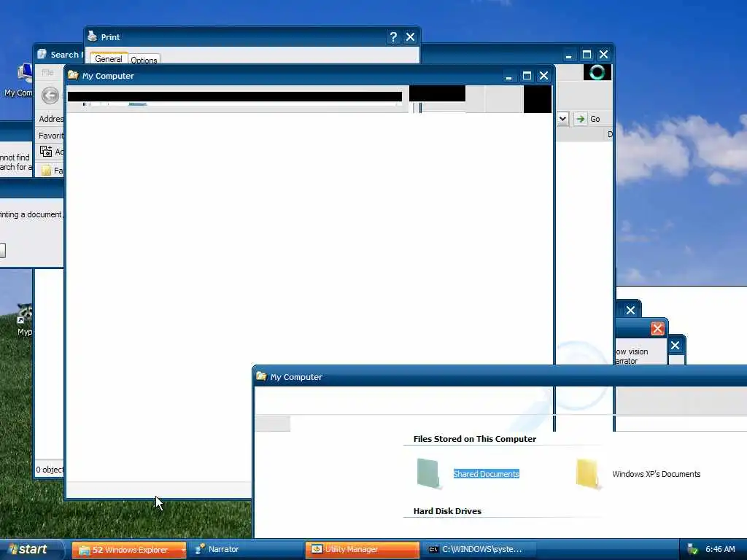Open the Favorites menu in Search window
Screen dimensions: 747x560
click(51, 135)
